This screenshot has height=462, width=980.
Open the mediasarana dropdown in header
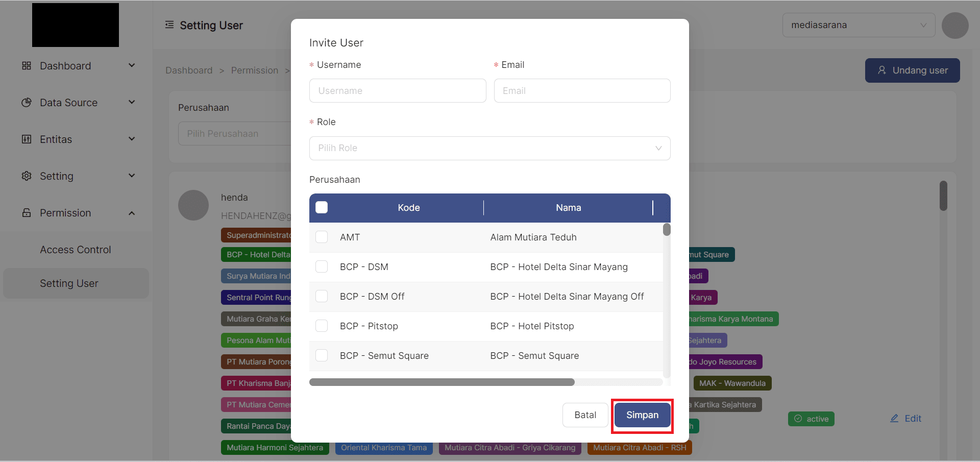[858, 25]
